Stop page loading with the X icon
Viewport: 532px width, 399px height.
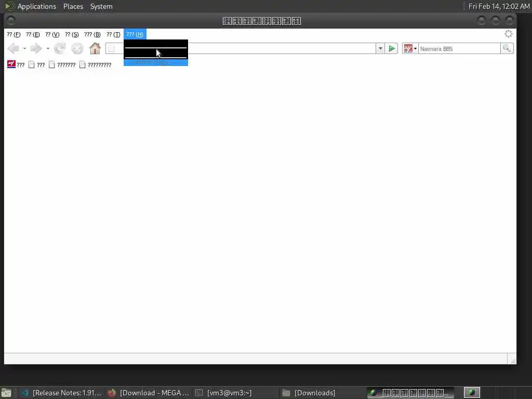(x=77, y=48)
